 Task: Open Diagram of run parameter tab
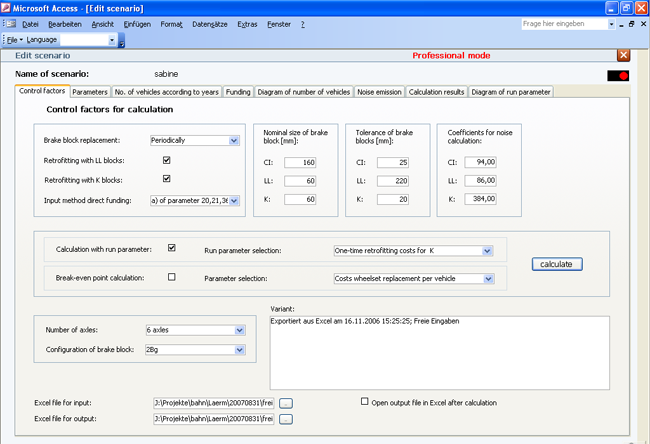click(x=511, y=92)
